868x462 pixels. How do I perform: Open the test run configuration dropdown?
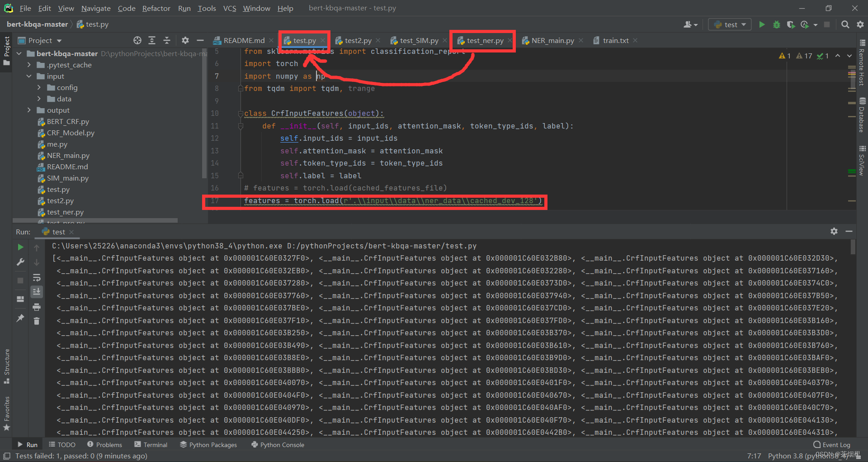coord(730,24)
